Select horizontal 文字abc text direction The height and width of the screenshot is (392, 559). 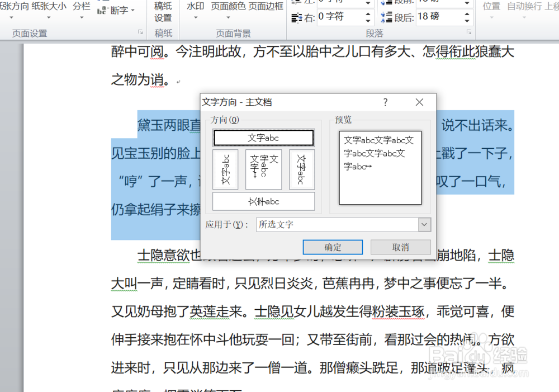pos(263,138)
